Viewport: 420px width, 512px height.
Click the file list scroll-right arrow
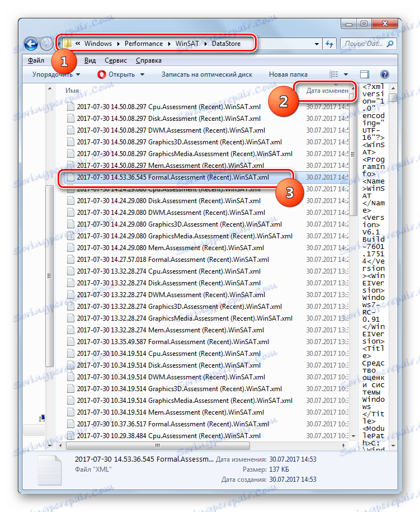point(343,445)
